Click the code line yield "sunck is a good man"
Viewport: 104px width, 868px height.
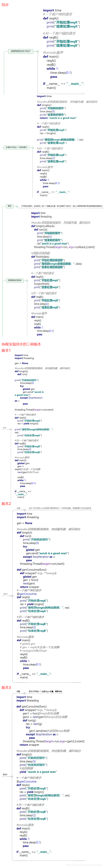coord(38,772)
